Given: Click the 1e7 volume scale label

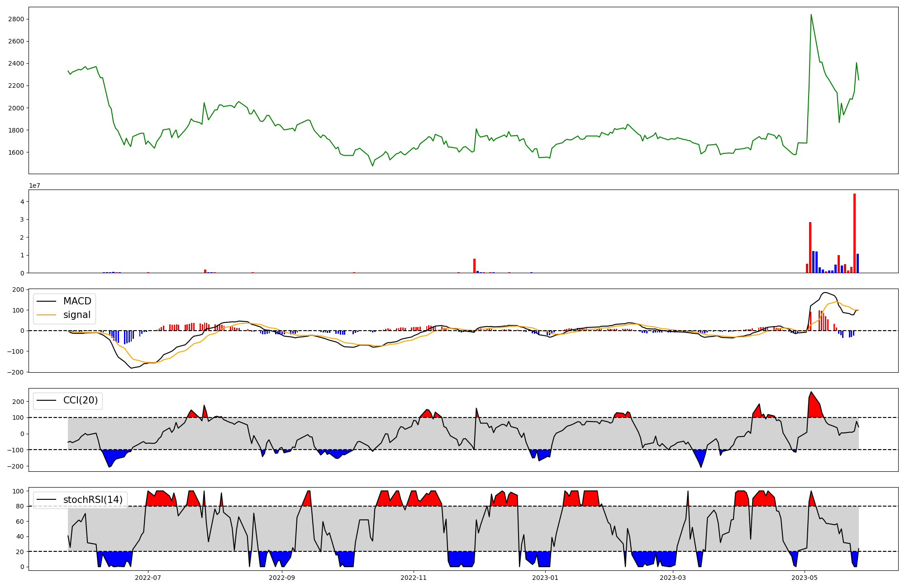Looking at the screenshot, I should 34,185.
